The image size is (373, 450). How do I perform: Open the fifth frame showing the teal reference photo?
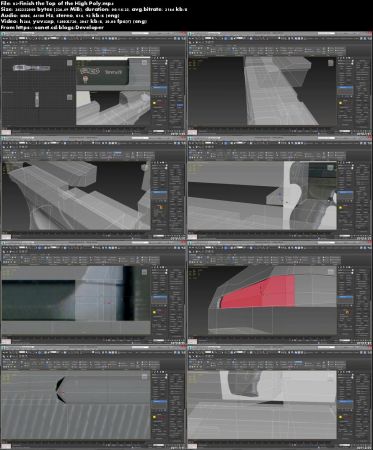coord(93,293)
